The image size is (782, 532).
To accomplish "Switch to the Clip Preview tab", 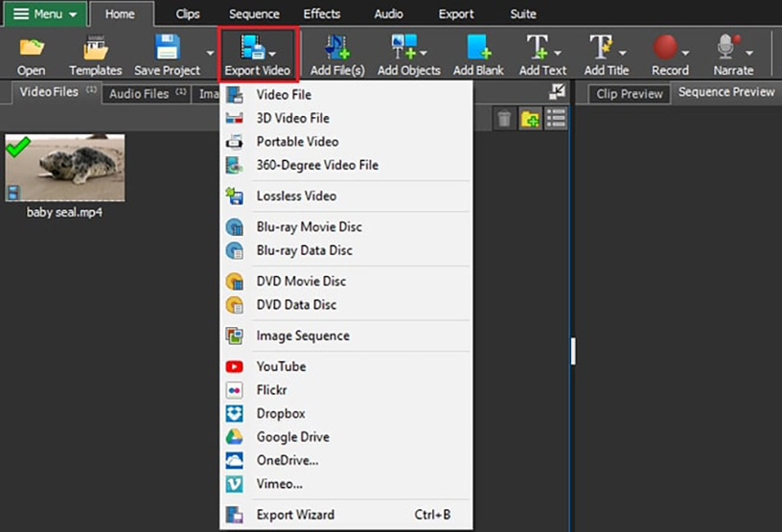I will (629, 94).
